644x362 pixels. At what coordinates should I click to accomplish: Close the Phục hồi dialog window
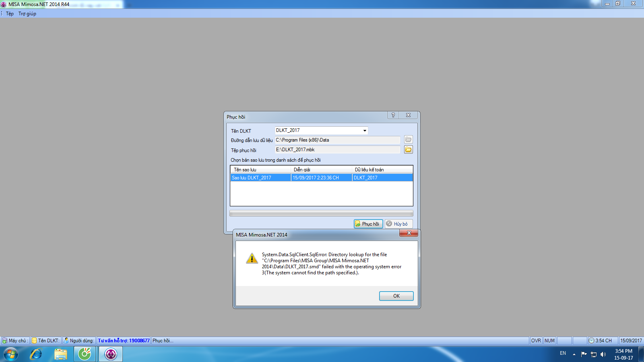(408, 115)
